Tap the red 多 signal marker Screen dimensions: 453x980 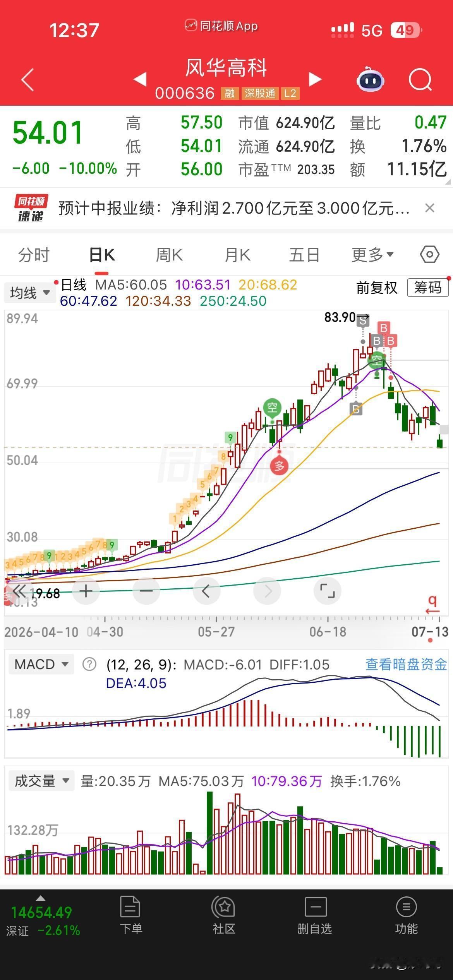pos(279,466)
